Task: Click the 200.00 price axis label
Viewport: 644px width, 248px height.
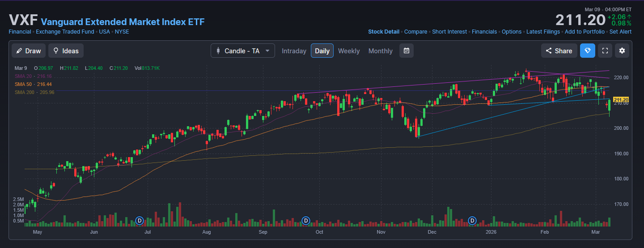Action: 622,128
